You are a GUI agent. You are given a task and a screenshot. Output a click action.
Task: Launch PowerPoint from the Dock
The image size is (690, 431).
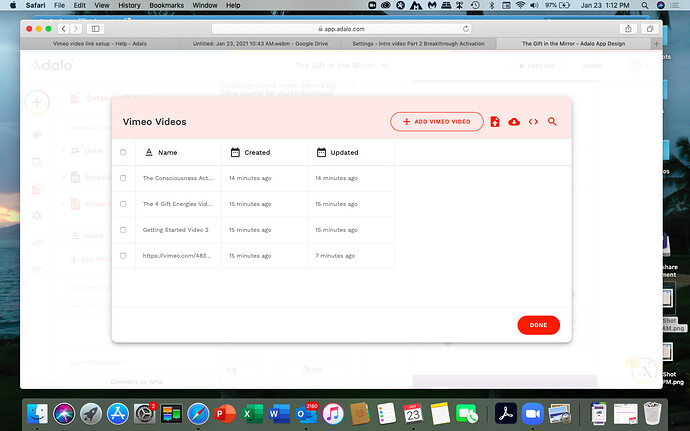point(225,414)
